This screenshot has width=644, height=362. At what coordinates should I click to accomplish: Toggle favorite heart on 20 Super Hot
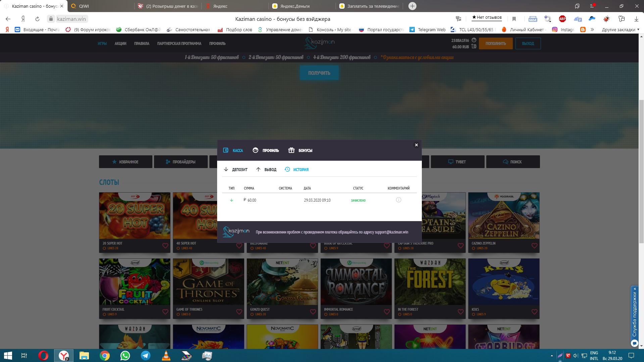point(165,246)
